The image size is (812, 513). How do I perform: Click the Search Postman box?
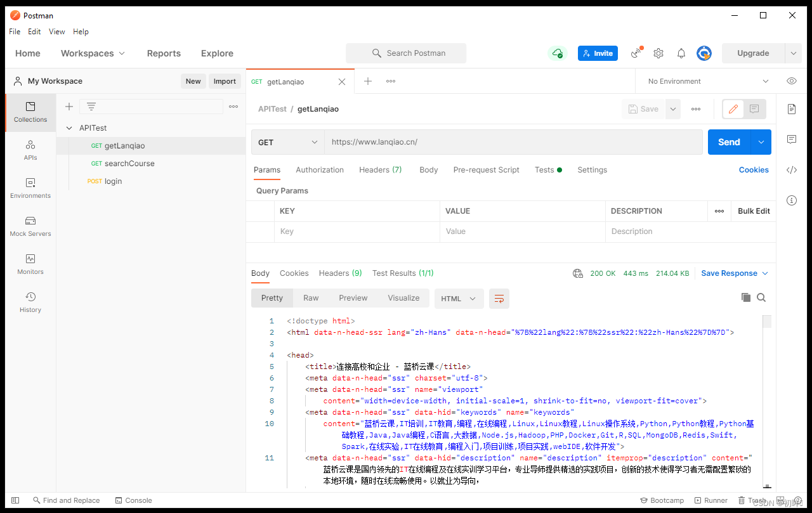406,53
